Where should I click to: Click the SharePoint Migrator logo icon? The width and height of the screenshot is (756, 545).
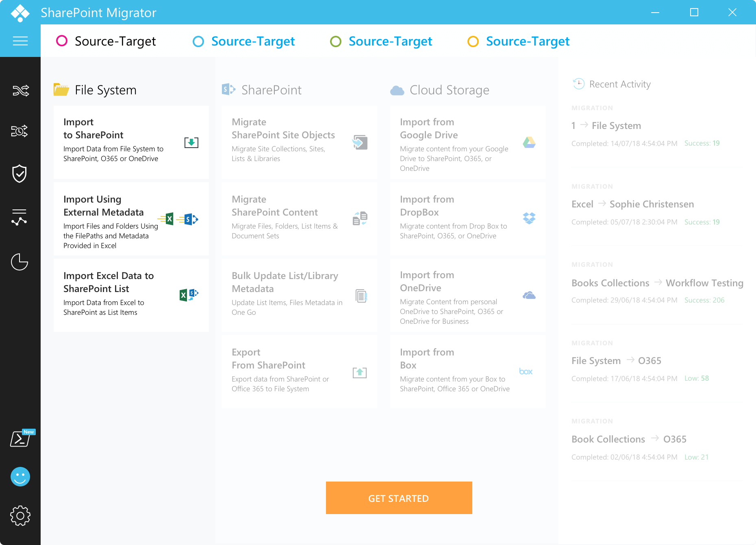point(20,13)
